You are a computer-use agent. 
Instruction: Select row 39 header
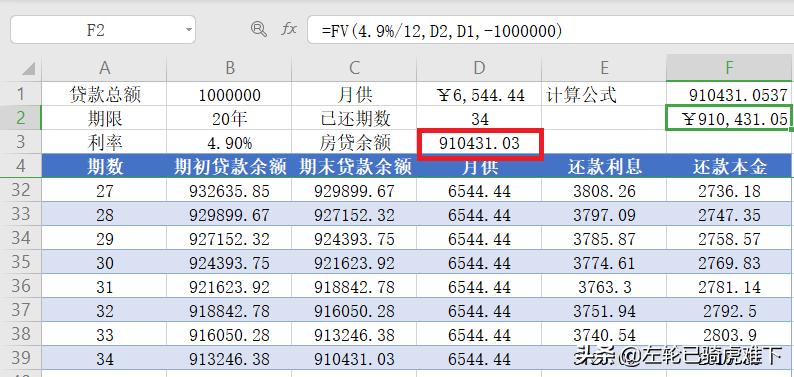pos(21,358)
